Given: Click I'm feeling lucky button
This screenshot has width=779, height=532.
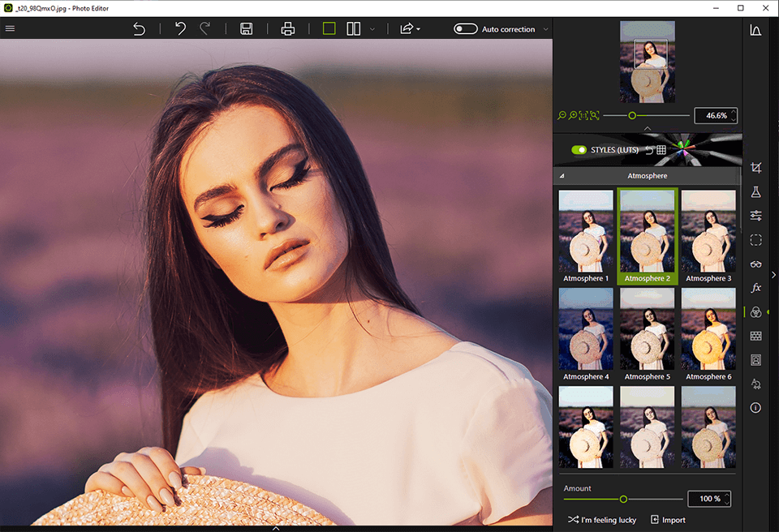Looking at the screenshot, I should point(601,520).
